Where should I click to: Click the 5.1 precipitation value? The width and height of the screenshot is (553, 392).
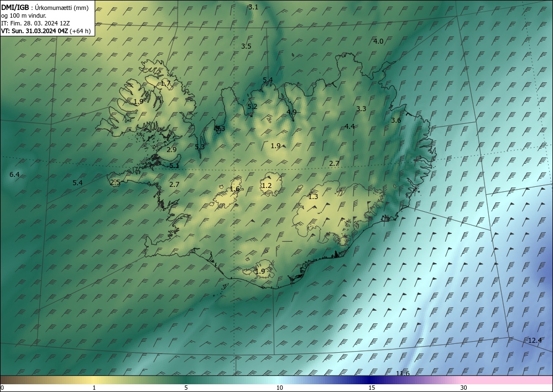(174, 165)
